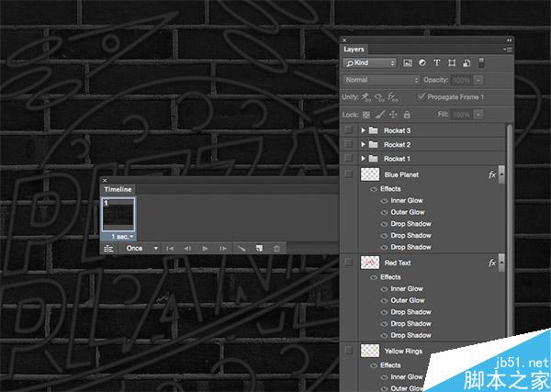The image size is (551, 392).
Task: Duplicate selected frame in Timeline
Action: point(259,249)
